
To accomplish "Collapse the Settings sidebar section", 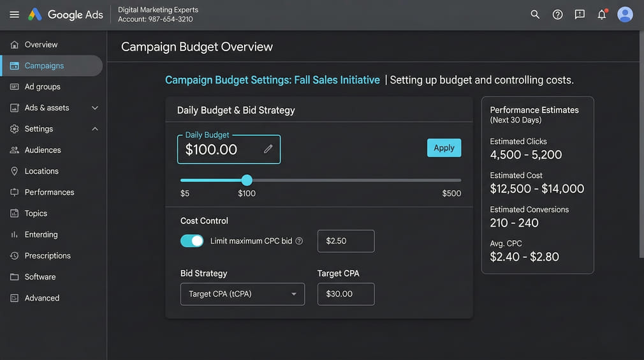I will point(95,129).
